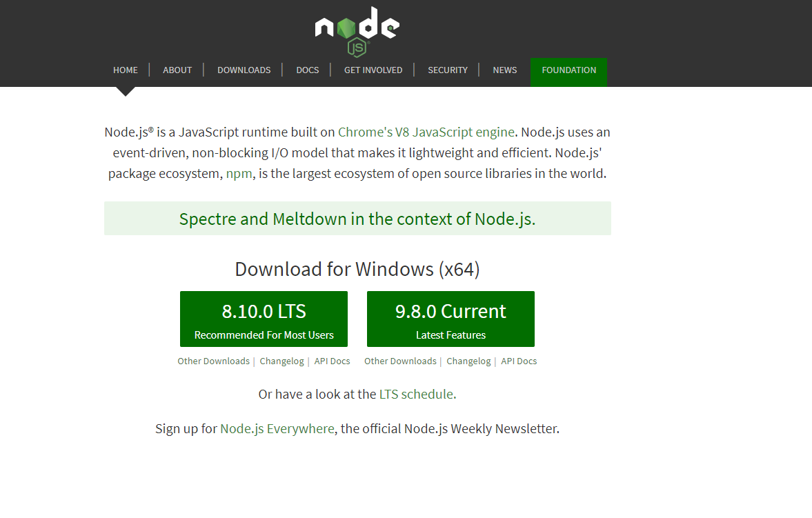
Task: Follow Chrome's V8 JavaScript engine link
Action: 426,132
